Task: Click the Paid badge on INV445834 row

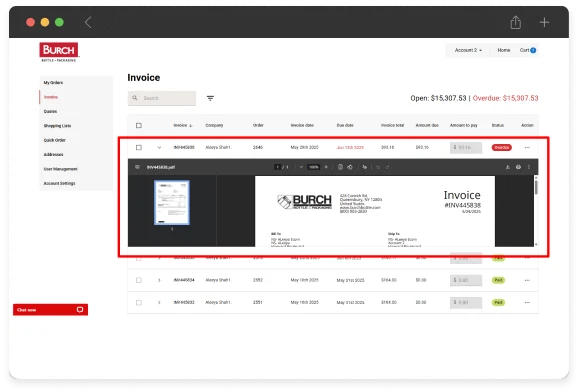Action: pyautogui.click(x=498, y=280)
